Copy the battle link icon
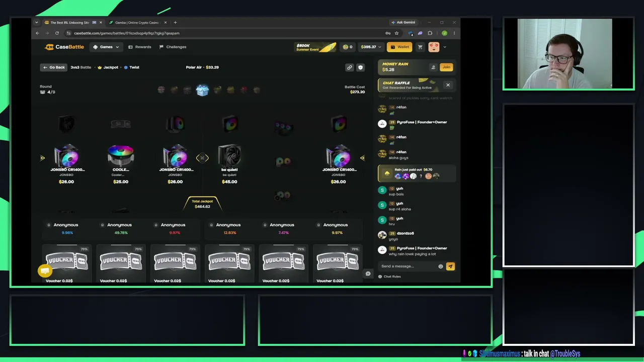The width and height of the screenshot is (644, 362). click(349, 67)
